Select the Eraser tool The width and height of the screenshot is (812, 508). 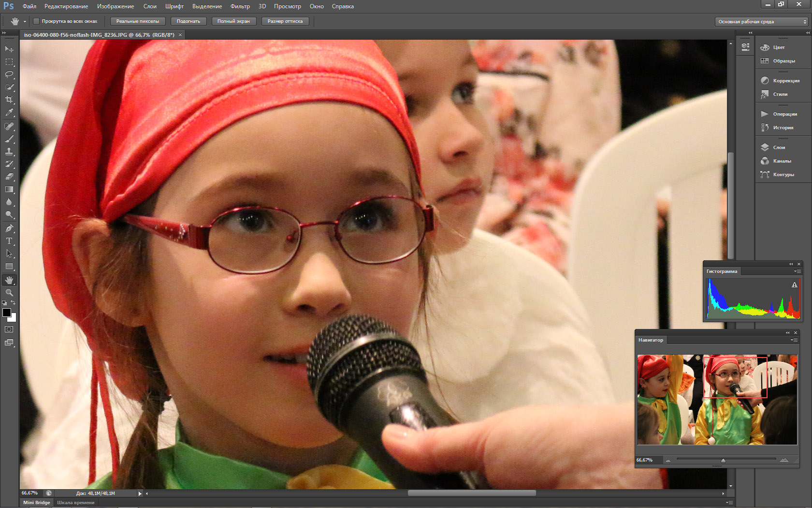coord(9,177)
